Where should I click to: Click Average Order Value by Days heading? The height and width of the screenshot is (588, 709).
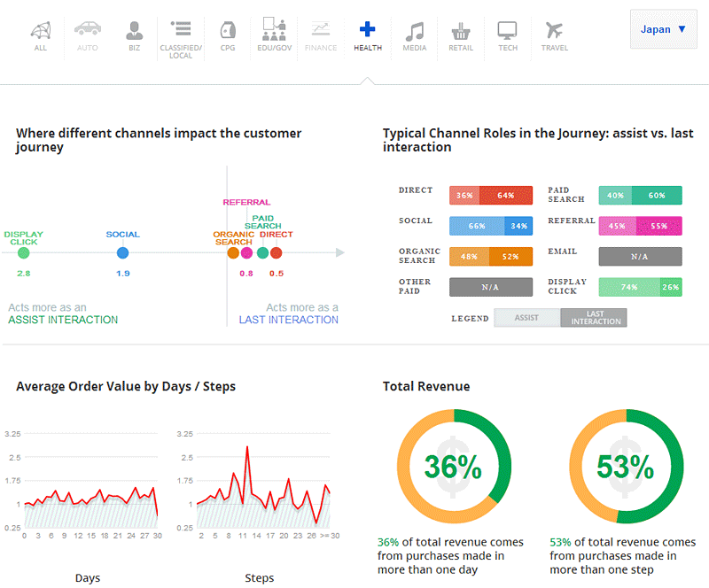(x=126, y=386)
